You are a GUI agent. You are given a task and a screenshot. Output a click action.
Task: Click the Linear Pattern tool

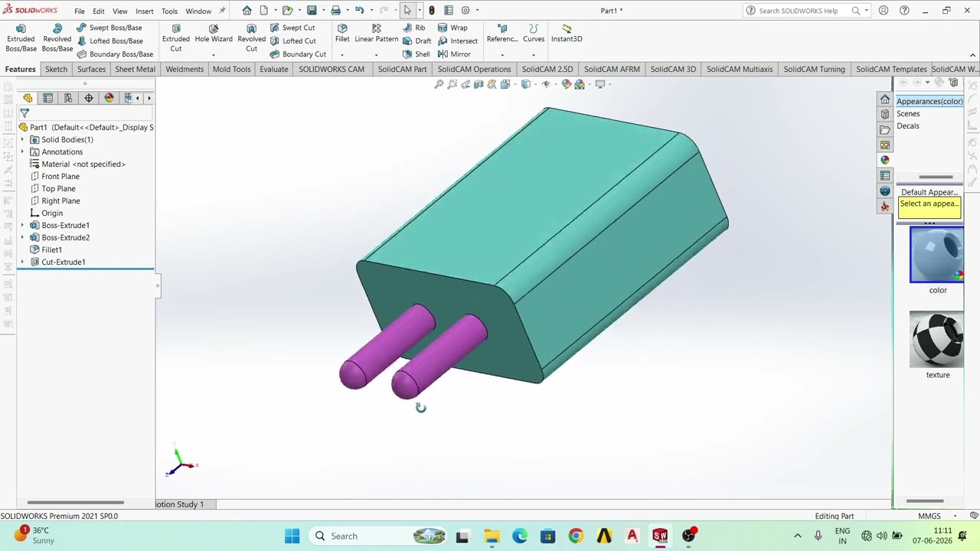tap(376, 34)
